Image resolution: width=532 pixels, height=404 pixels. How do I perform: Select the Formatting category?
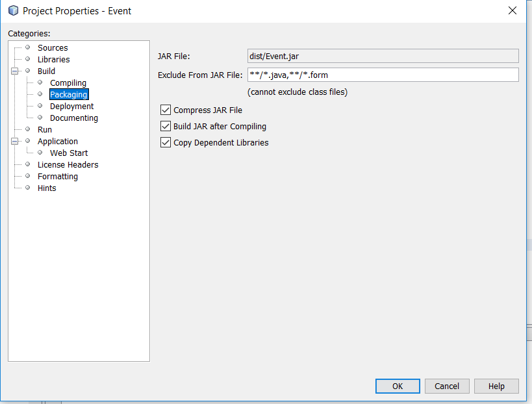point(58,177)
